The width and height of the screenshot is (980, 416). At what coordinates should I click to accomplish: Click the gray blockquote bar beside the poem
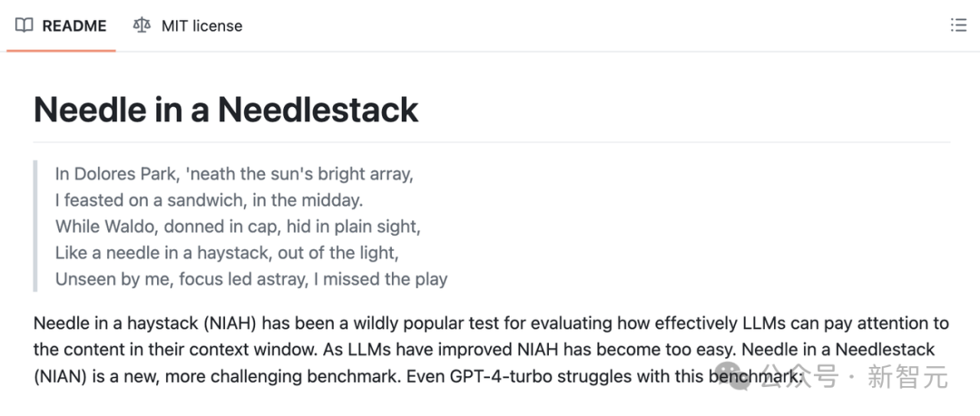click(35, 226)
